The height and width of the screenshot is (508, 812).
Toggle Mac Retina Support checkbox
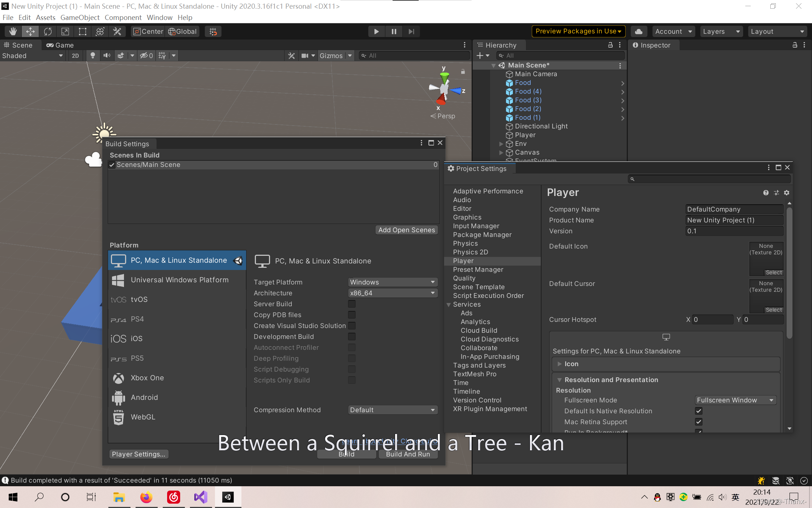[699, 422]
